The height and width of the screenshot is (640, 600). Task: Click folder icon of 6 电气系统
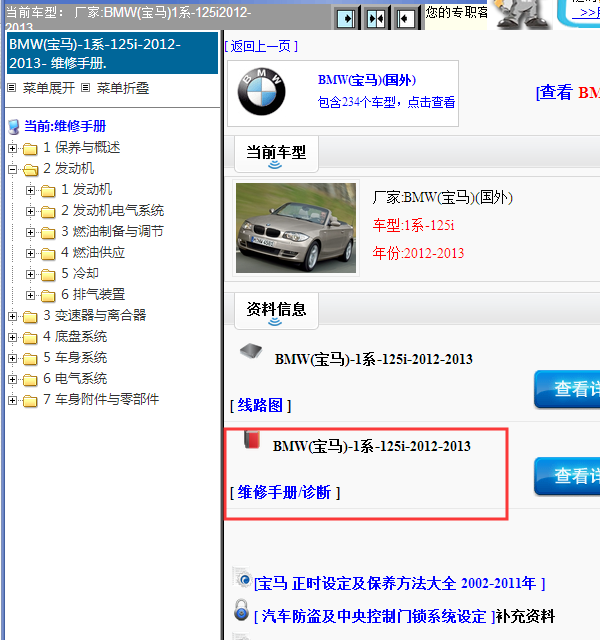(x=30, y=380)
